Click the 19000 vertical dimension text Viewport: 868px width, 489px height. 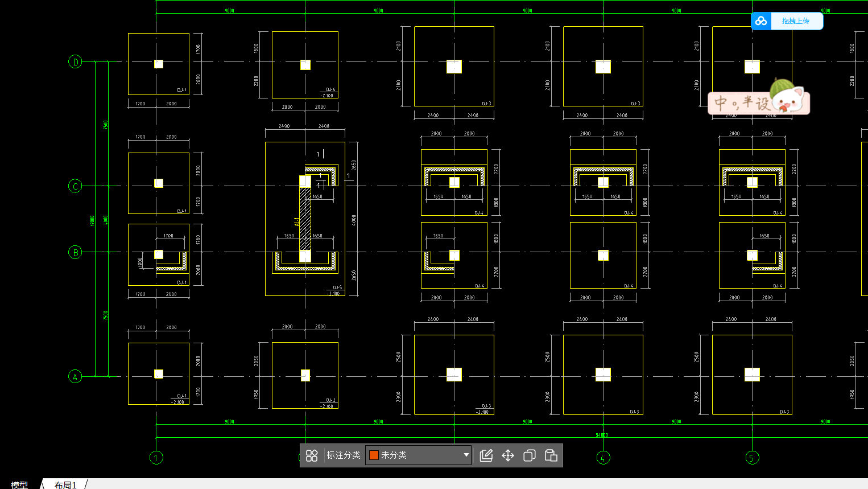(92, 220)
